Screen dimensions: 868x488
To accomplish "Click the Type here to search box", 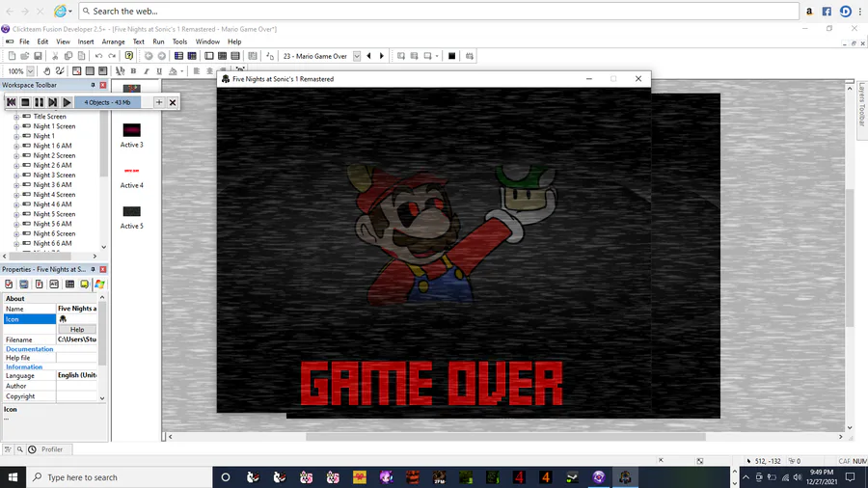I will click(x=119, y=477).
